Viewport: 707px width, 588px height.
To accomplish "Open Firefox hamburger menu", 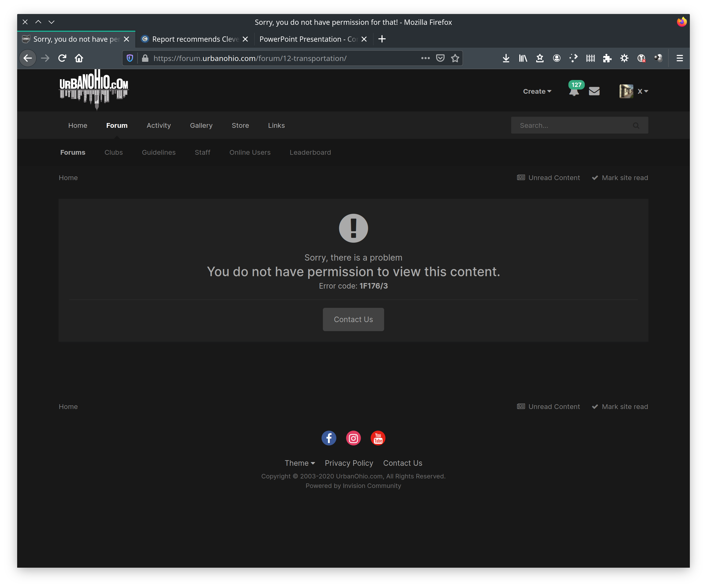I will (x=680, y=58).
